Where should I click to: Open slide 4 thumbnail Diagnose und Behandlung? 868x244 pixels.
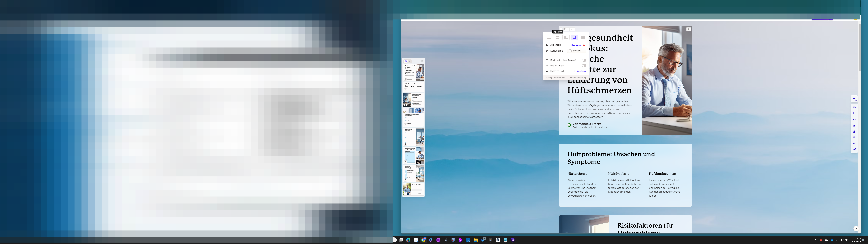tap(413, 117)
